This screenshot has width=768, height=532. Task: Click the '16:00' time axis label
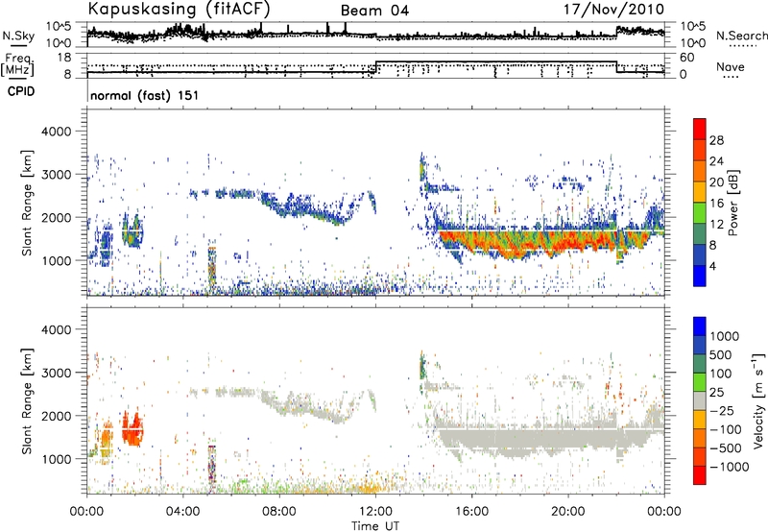[x=471, y=512]
